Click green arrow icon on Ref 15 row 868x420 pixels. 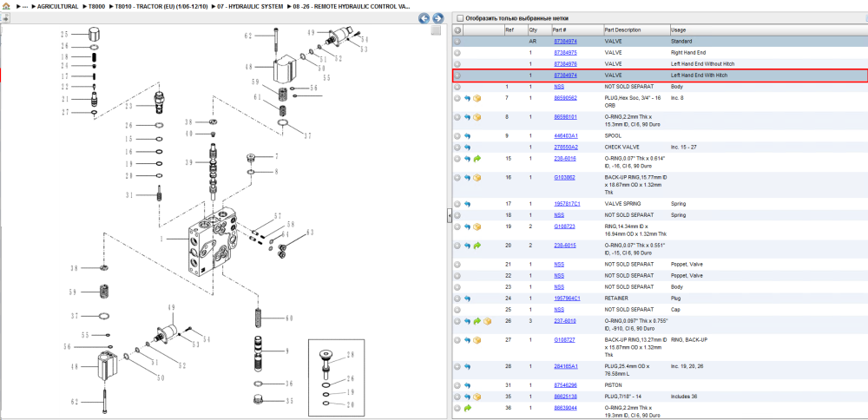[x=477, y=159]
